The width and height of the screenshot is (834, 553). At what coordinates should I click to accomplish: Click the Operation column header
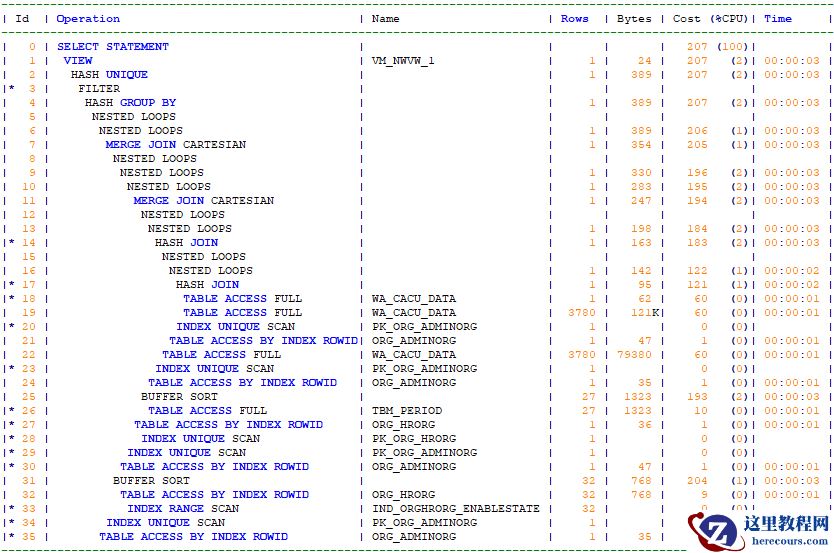88,19
